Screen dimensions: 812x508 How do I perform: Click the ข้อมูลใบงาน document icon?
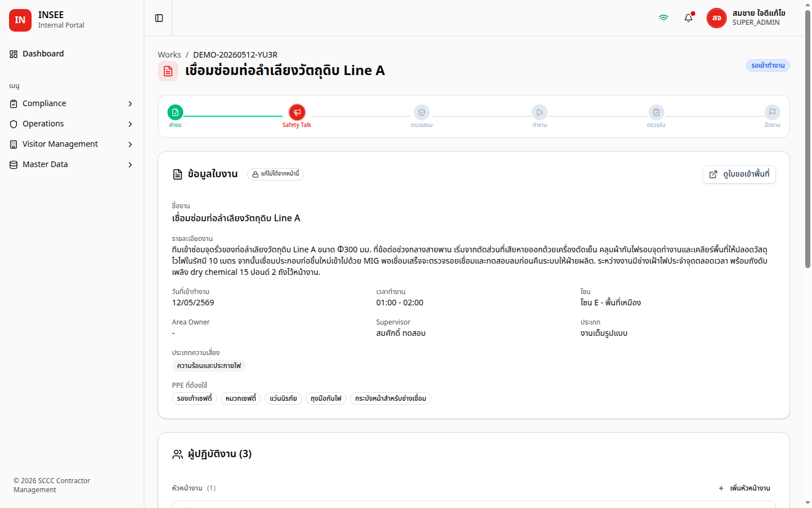click(x=178, y=174)
